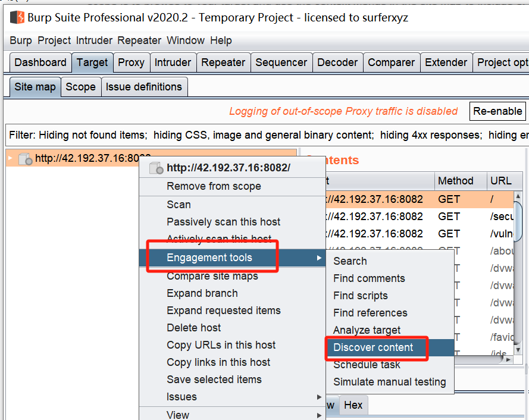
Task: Select Find scripts
Action: click(390, 296)
